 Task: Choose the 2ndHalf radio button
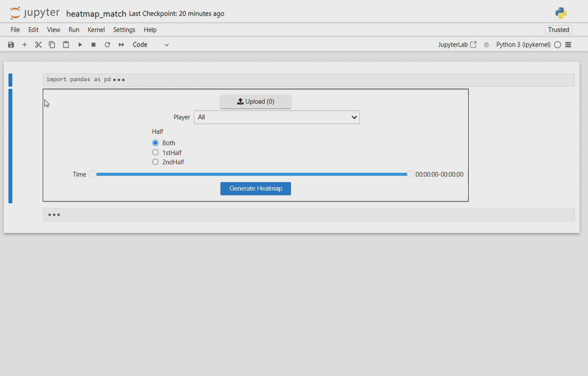coord(156,162)
